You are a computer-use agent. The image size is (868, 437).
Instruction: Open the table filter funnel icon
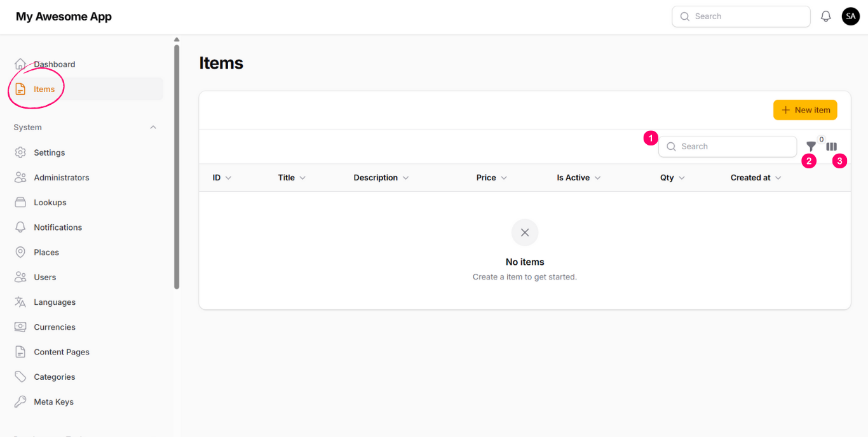pos(811,147)
